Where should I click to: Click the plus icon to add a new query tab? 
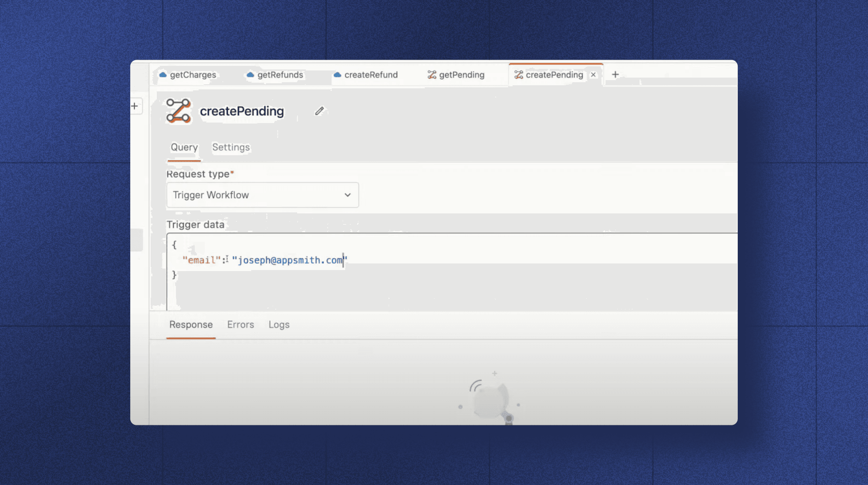615,75
